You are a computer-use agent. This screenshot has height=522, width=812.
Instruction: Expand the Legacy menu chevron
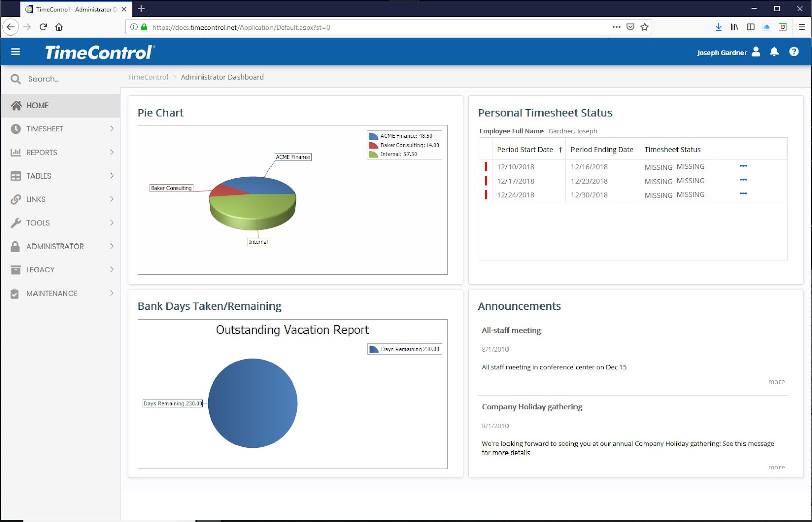click(112, 270)
